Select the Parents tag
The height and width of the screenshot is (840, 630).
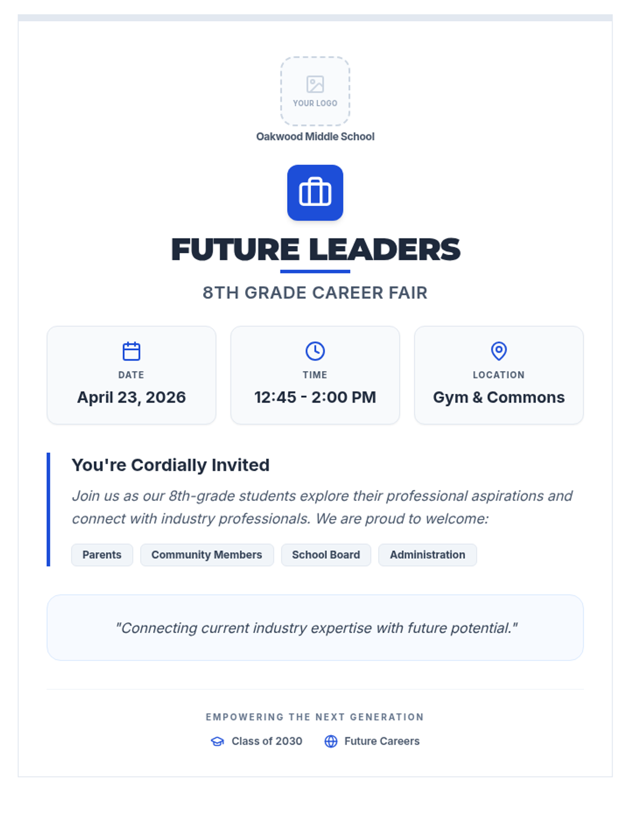(x=102, y=555)
